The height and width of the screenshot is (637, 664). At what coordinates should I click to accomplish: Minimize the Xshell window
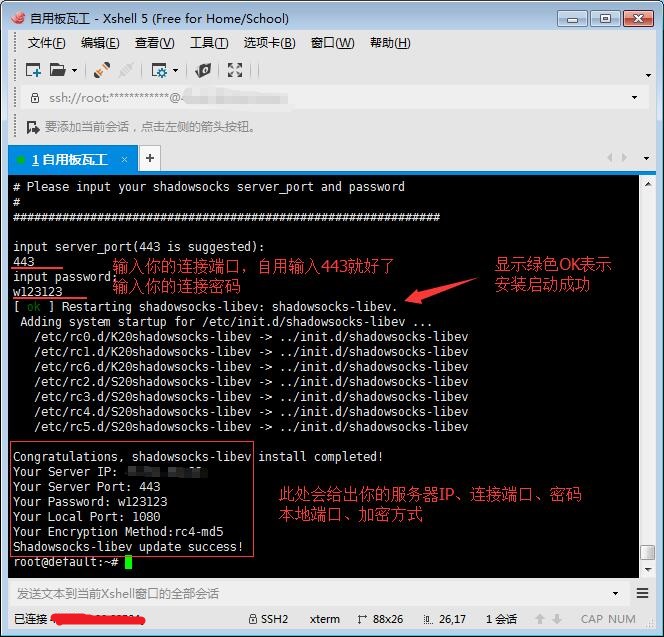coord(572,19)
